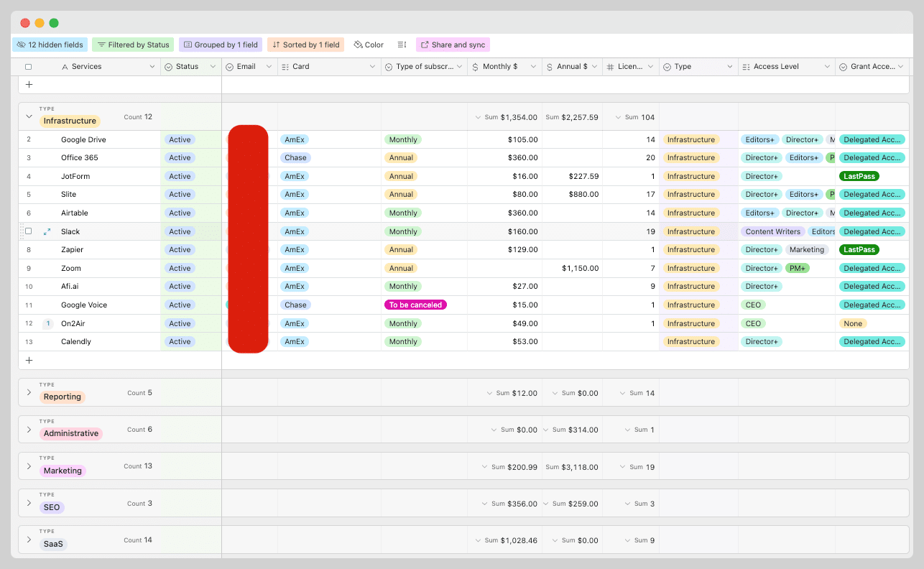Expand the Marketing group
Viewport: 924px width, 569px height.
click(29, 466)
